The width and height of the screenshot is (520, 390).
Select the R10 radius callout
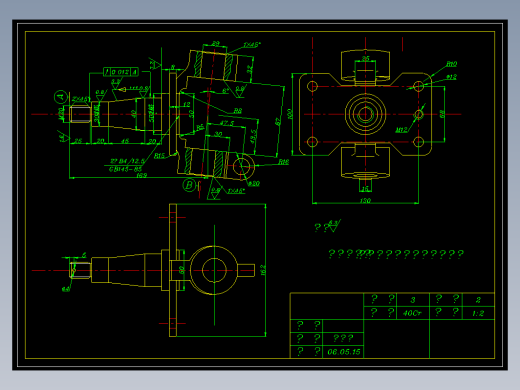pyautogui.click(x=452, y=63)
